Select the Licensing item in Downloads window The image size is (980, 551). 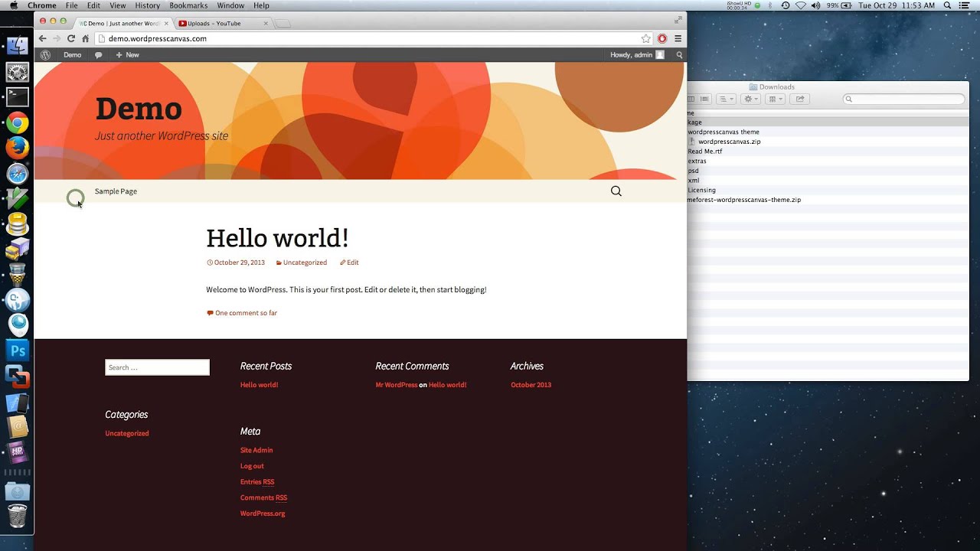701,190
